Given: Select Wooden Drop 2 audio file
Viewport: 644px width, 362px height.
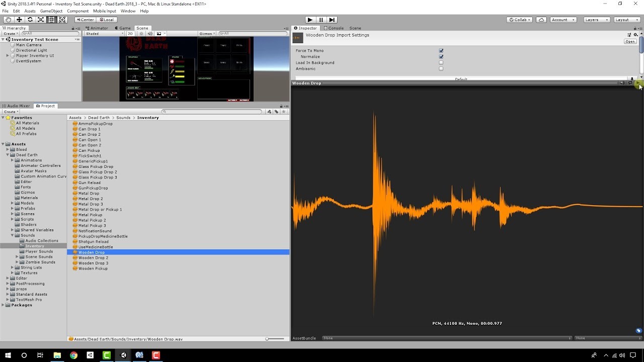Looking at the screenshot, I should click(x=93, y=258).
